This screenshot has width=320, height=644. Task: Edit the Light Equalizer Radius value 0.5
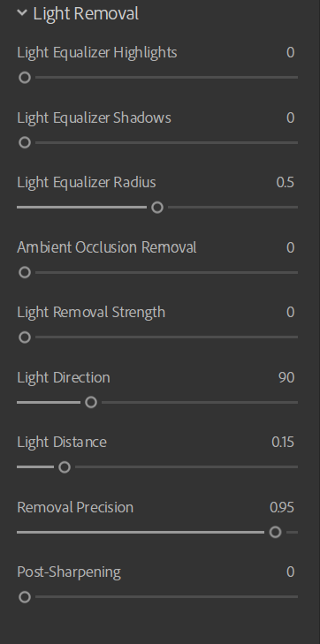[286, 182]
